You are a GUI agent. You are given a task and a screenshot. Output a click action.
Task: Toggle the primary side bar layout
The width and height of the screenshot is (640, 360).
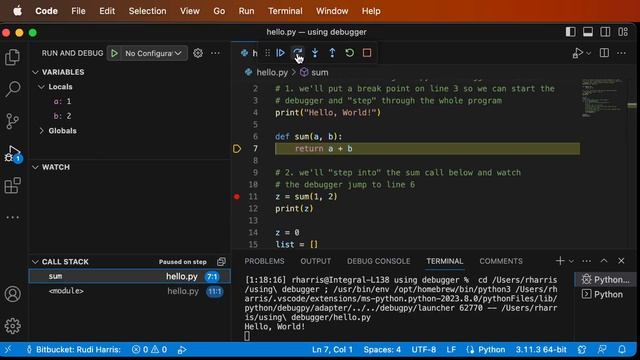571,32
